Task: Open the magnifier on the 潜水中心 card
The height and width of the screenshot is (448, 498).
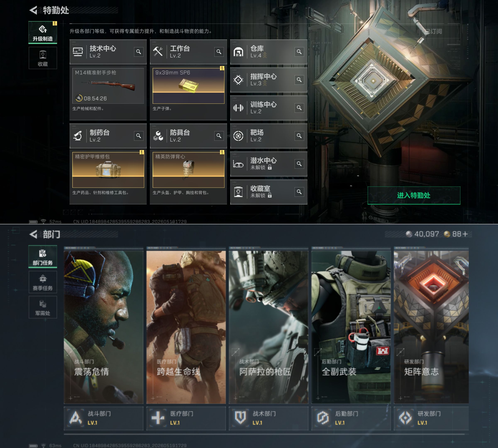Action: click(299, 164)
